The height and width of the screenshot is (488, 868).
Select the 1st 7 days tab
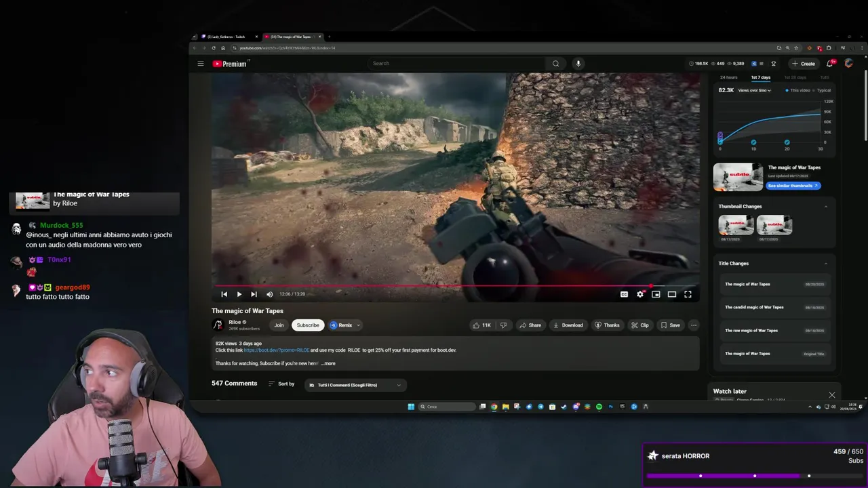tap(760, 77)
